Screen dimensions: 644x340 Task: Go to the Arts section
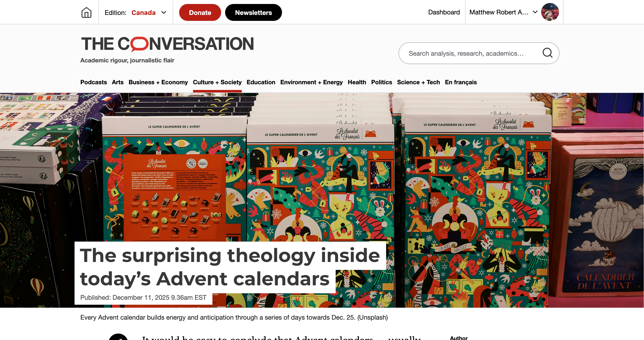pos(118,82)
